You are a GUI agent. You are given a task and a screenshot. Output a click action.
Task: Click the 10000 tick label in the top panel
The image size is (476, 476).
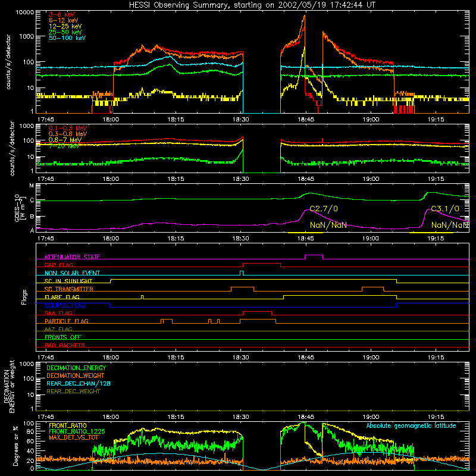25,12
